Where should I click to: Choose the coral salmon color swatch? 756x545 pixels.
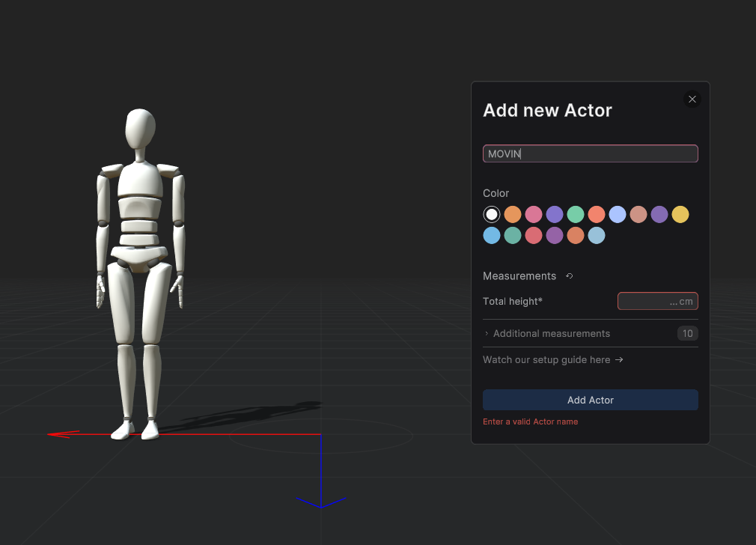[x=596, y=215]
